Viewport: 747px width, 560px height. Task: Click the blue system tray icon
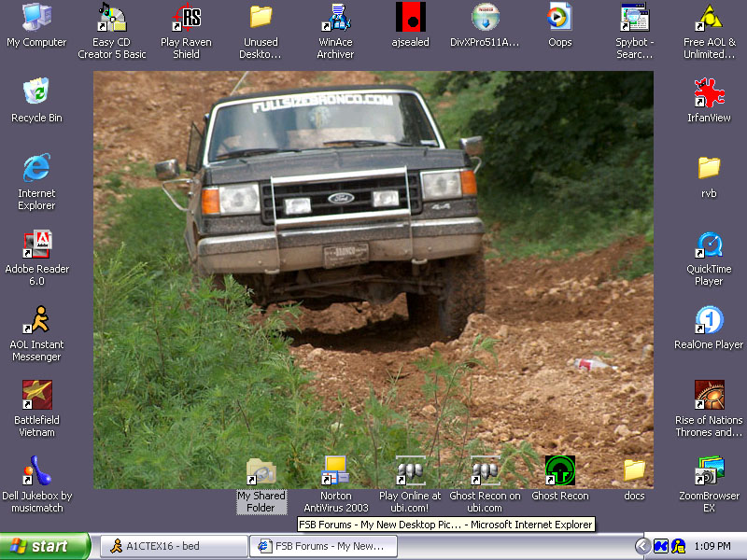coord(660,546)
